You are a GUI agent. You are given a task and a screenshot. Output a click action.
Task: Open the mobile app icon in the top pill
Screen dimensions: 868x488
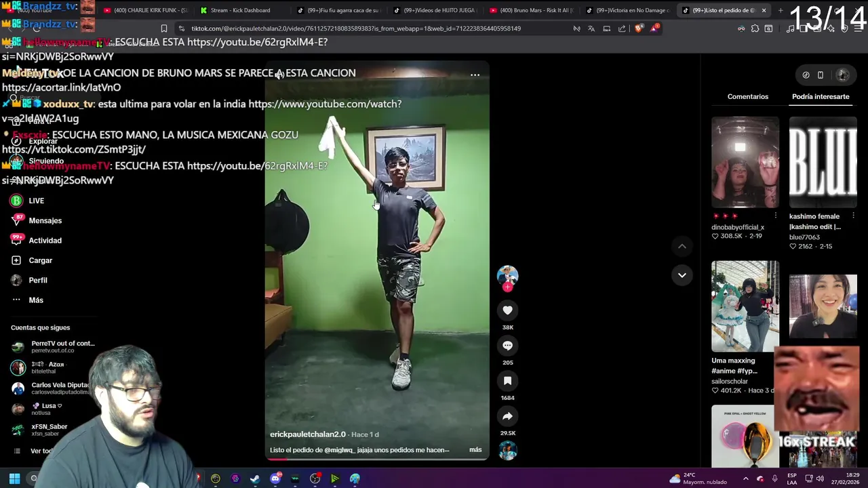(x=821, y=75)
